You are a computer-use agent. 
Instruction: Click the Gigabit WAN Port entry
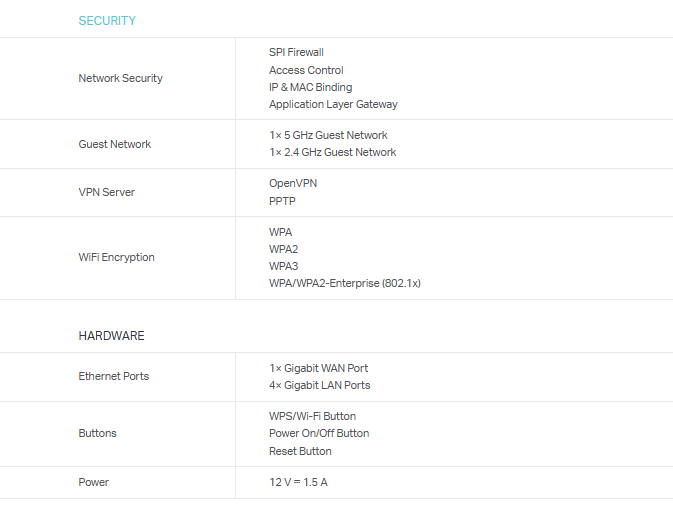(318, 368)
